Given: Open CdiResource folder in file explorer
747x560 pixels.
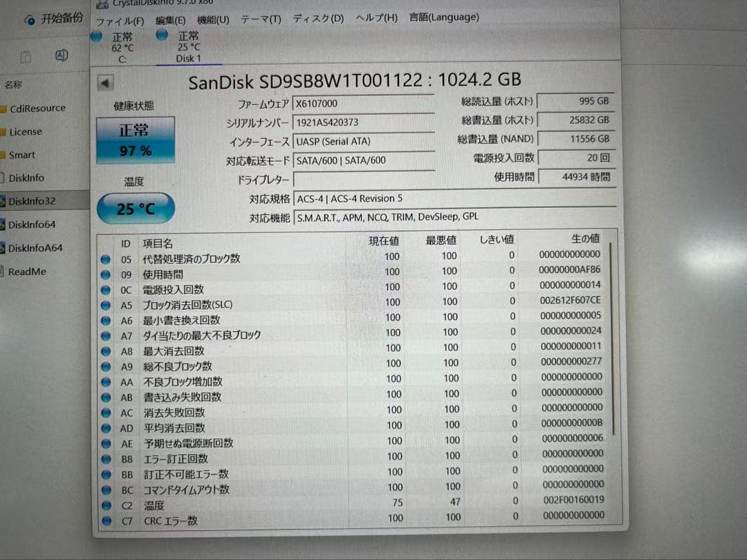Looking at the screenshot, I should tap(37, 109).
